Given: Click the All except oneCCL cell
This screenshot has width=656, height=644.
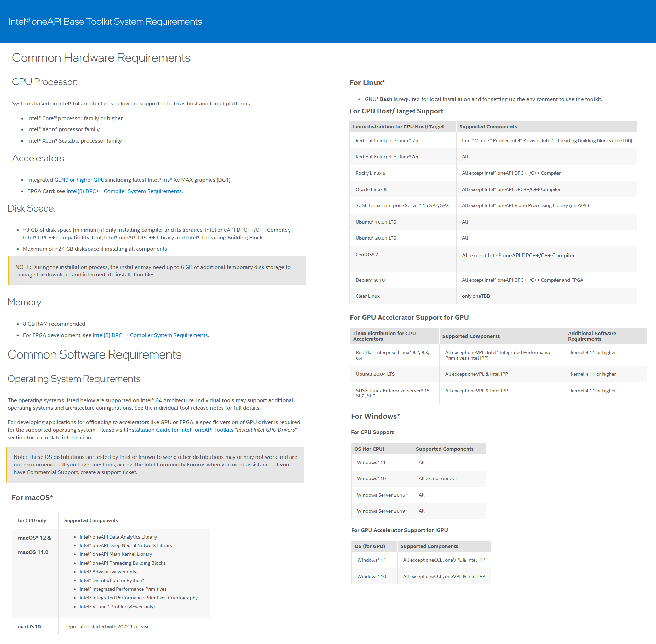Looking at the screenshot, I should (x=449, y=478).
